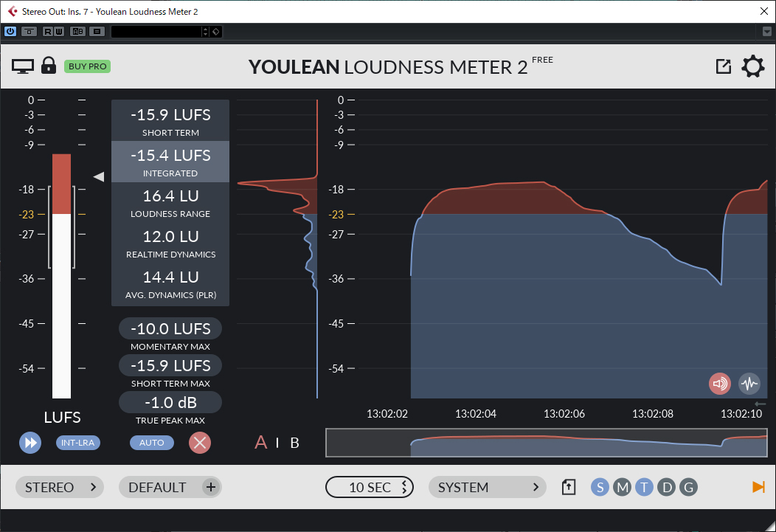Click the 13:02:06 timeline label
The width and height of the screenshot is (776, 532).
click(x=564, y=414)
